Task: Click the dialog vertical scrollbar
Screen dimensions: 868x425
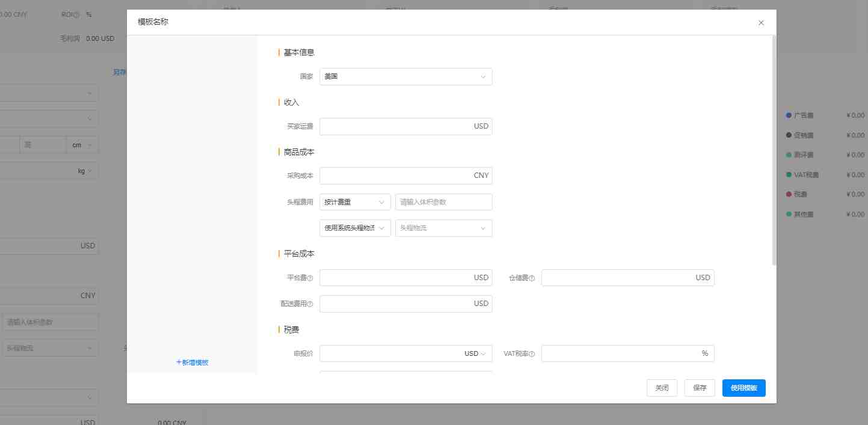Action: pyautogui.click(x=774, y=150)
